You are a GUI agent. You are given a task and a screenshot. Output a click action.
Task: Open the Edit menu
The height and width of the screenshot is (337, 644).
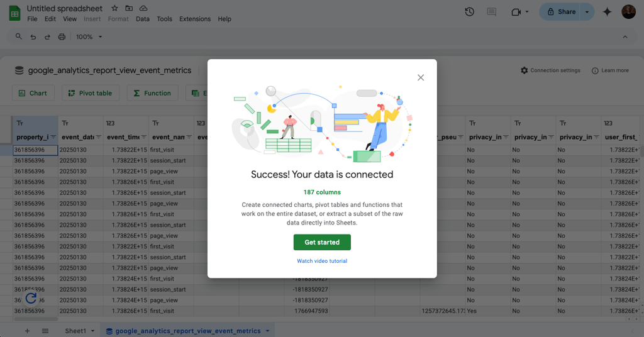pyautogui.click(x=50, y=19)
